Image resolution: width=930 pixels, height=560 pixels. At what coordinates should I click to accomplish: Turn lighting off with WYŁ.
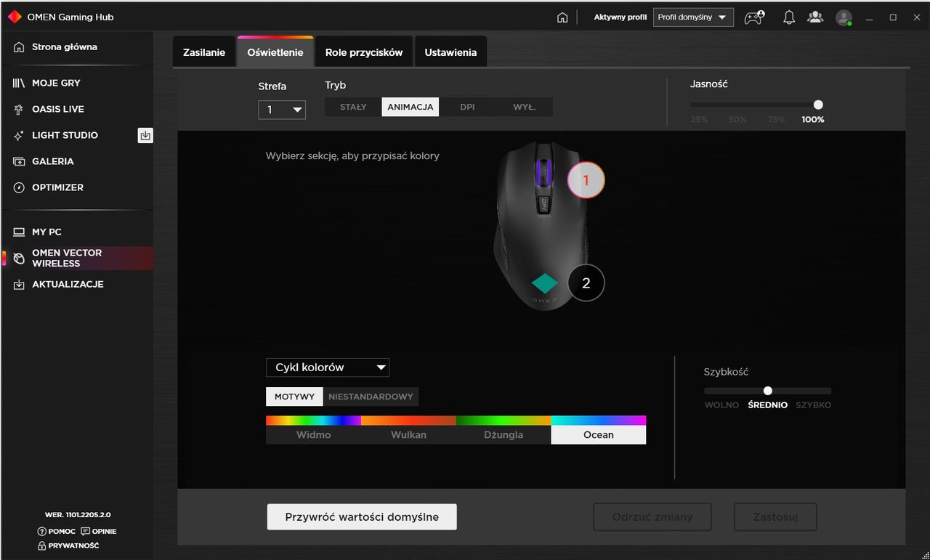[525, 107]
